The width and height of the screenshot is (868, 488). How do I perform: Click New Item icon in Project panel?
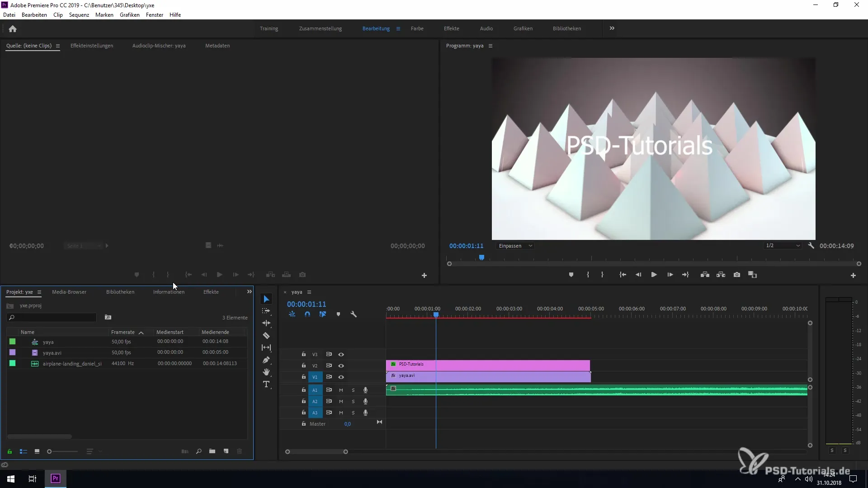click(x=226, y=451)
